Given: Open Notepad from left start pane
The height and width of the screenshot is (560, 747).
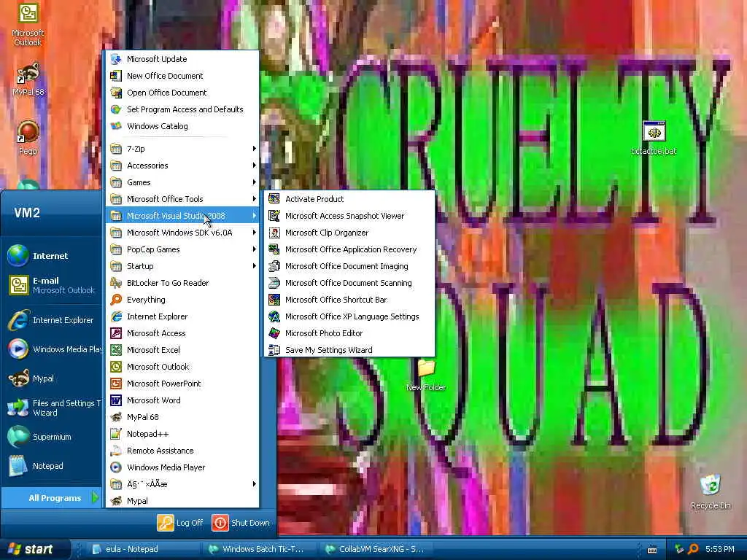Looking at the screenshot, I should 52,466.
